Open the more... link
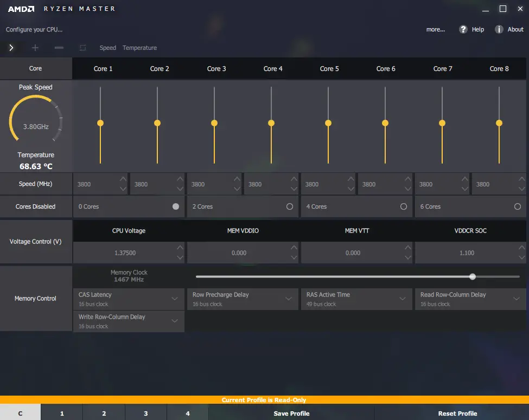The height and width of the screenshot is (420, 529). coord(436,29)
